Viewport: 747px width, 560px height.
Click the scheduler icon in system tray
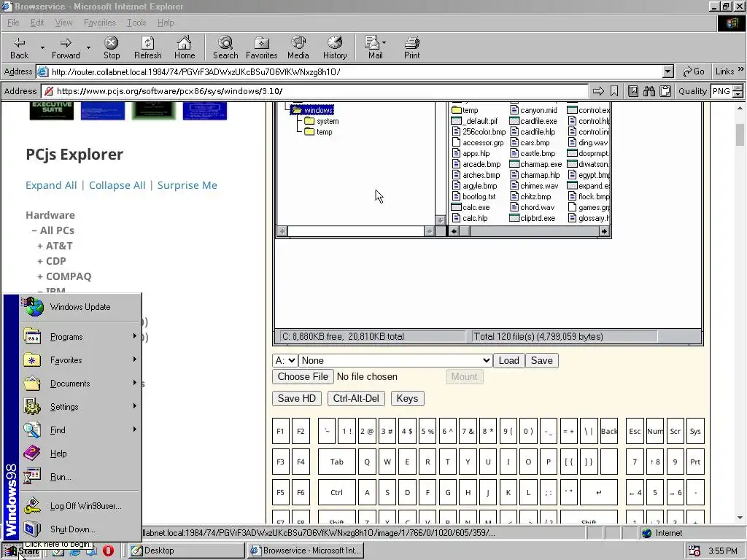[x=694, y=551]
